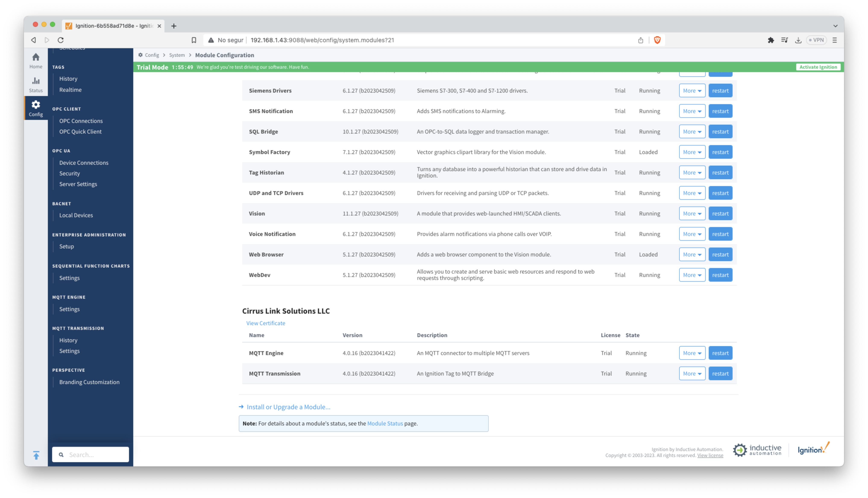Select Branding Customization under Perspective
The width and height of the screenshot is (868, 498).
pos(89,382)
